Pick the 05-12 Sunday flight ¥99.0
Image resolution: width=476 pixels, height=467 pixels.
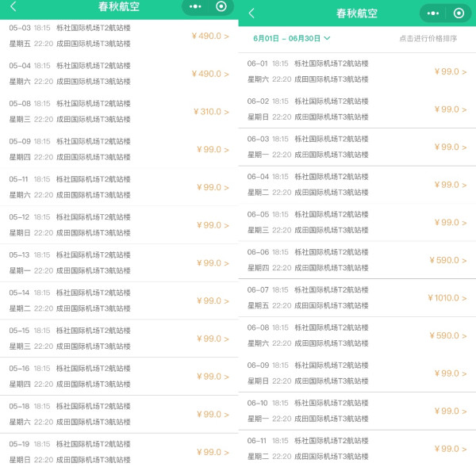pyautogui.click(x=119, y=225)
